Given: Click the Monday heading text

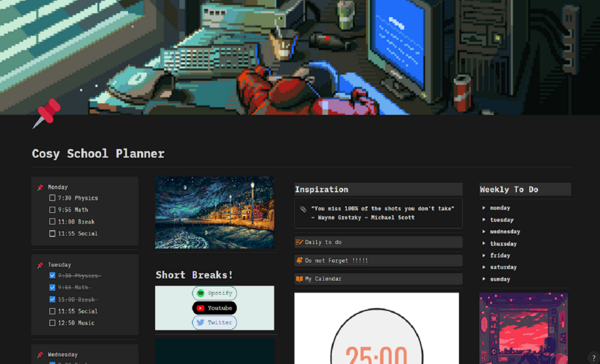Looking at the screenshot, I should pyautogui.click(x=58, y=187).
